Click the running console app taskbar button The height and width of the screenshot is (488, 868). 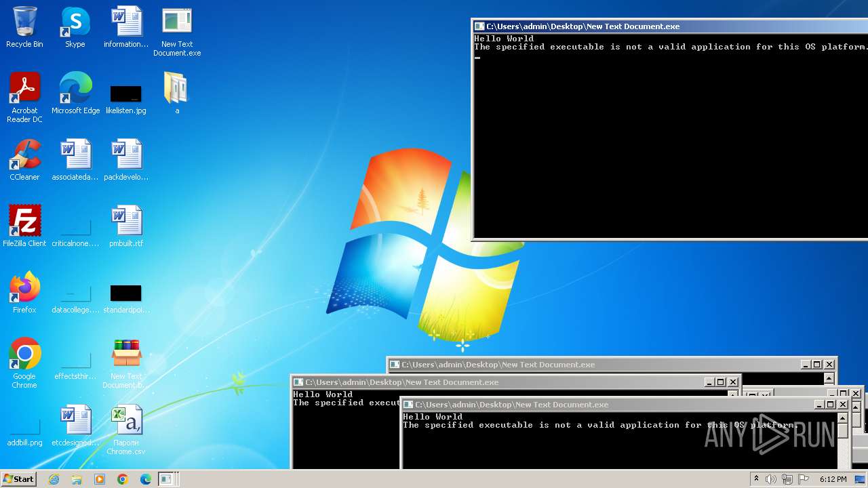[x=167, y=479]
